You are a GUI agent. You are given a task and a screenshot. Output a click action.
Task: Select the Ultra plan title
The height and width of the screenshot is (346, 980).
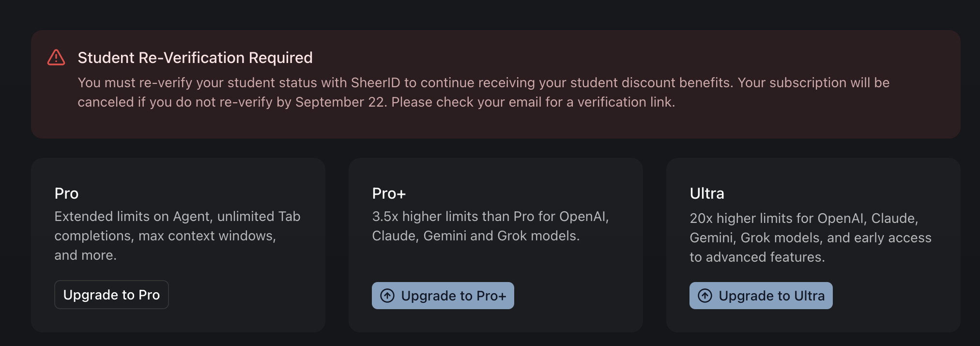coord(707,193)
